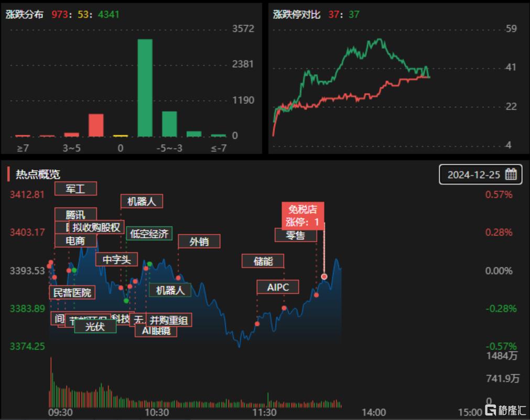
Task: Click the 低空经济 hotspot tag
Action: (149, 233)
